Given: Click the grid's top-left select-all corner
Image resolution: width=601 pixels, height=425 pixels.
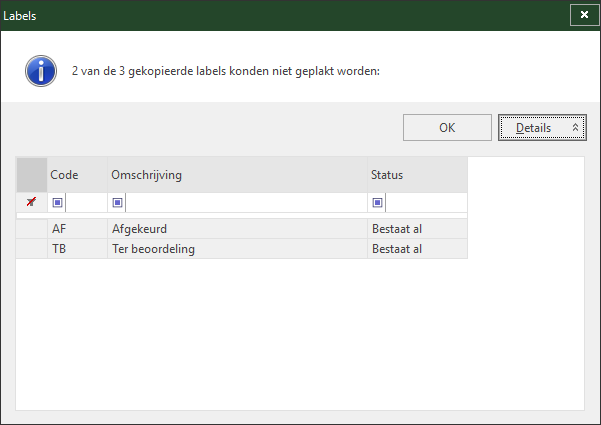Looking at the screenshot, I should click(32, 175).
